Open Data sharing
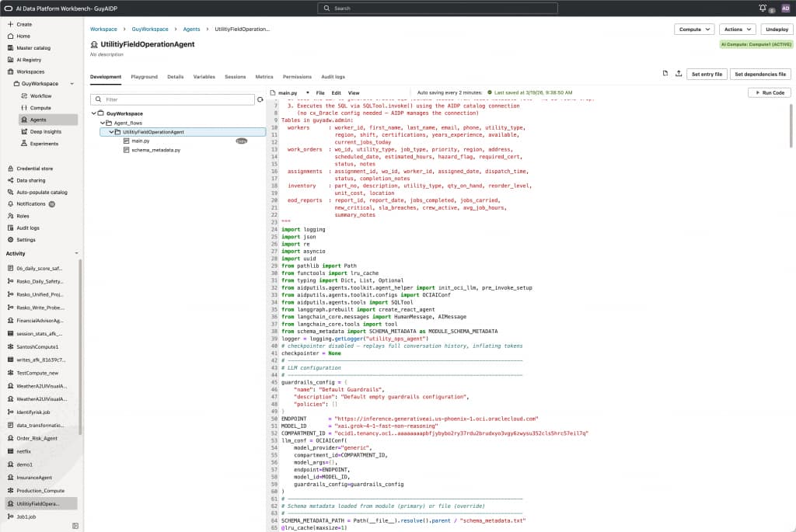Screen dimensions: 796x532 (26, 180)
